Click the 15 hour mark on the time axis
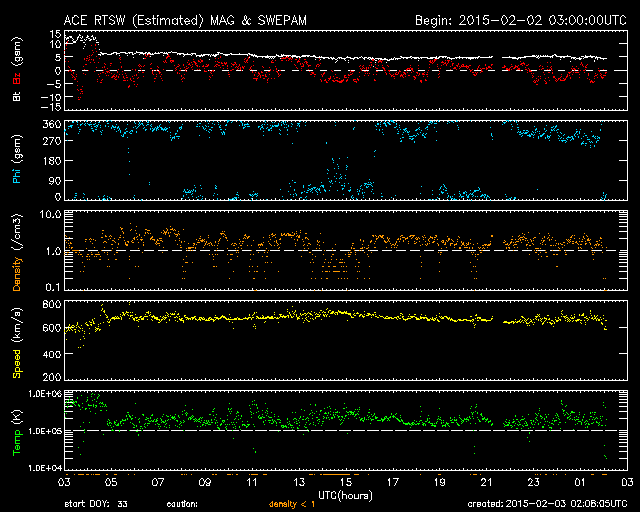Image resolution: width=640 pixels, height=512 pixels. [x=345, y=481]
